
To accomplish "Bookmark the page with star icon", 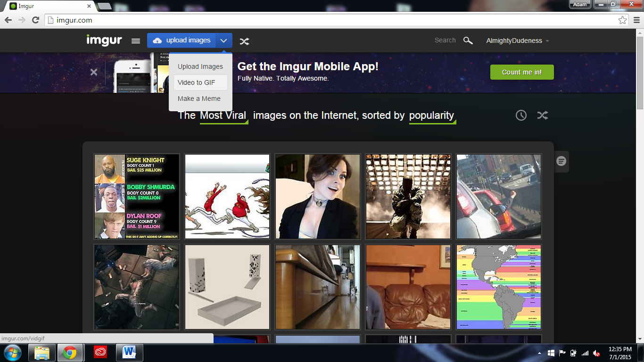I will click(623, 20).
